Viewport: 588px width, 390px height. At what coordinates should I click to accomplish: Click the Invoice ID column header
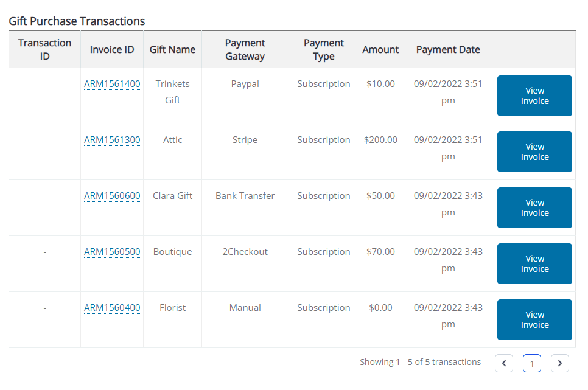[112, 49]
